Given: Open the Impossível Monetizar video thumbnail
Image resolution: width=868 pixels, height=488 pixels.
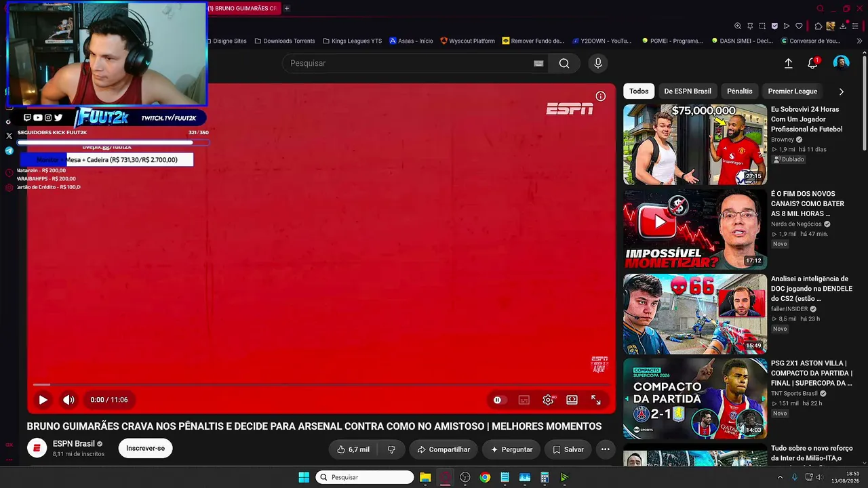Looking at the screenshot, I should (x=695, y=229).
